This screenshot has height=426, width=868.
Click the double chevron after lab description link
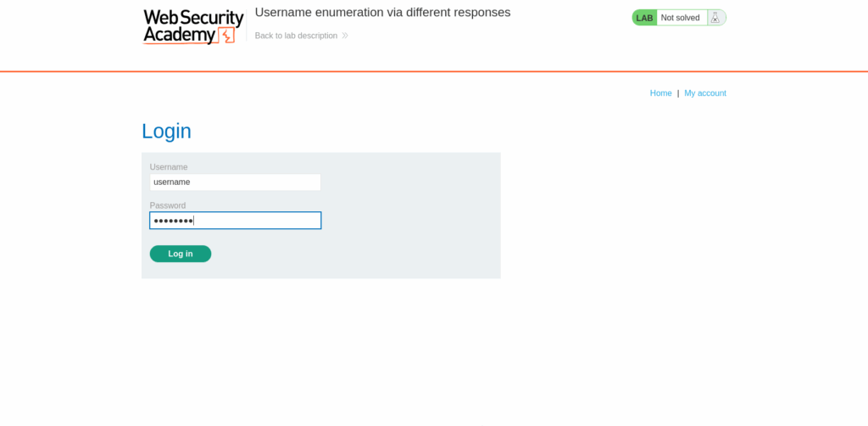(x=345, y=36)
